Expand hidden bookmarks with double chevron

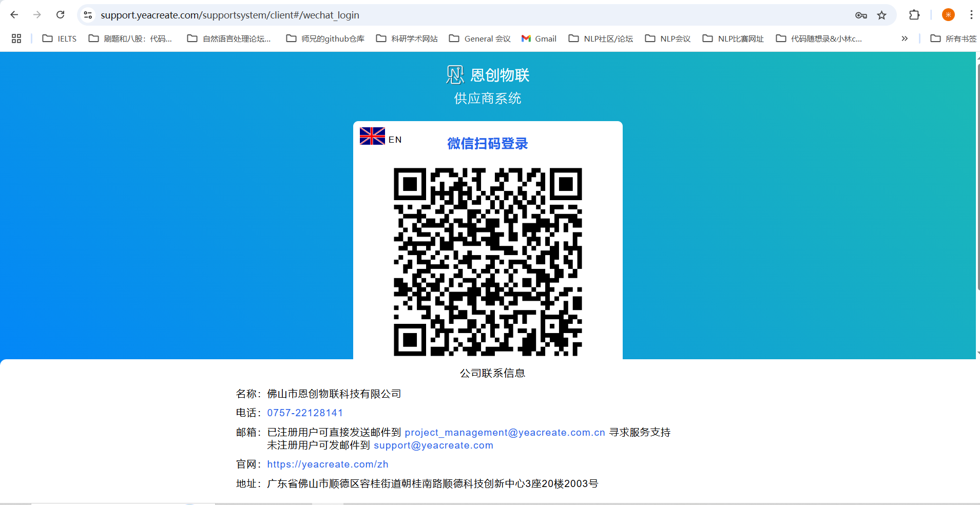[x=905, y=38]
